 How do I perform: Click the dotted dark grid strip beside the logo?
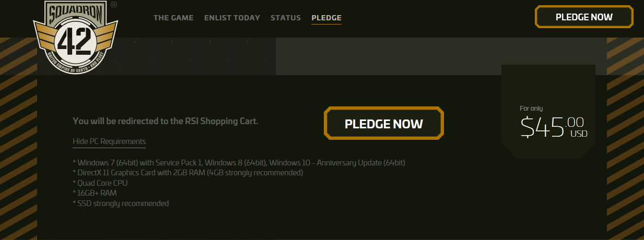(197, 56)
